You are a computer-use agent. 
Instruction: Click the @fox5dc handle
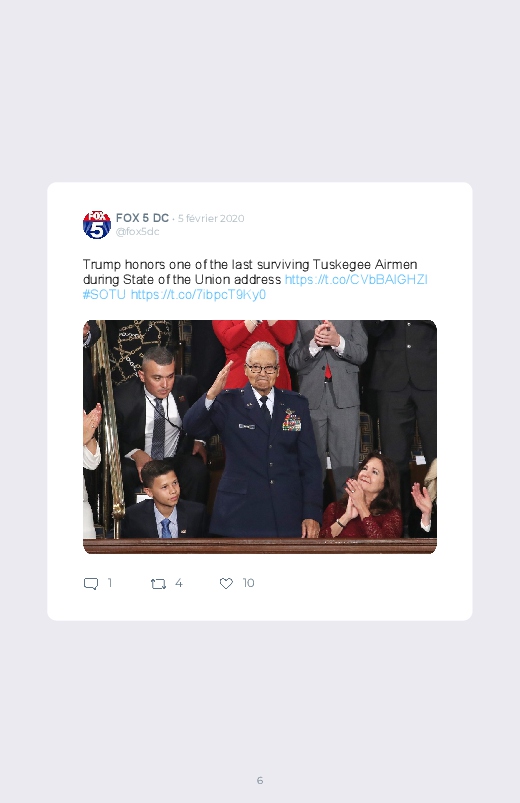137,231
